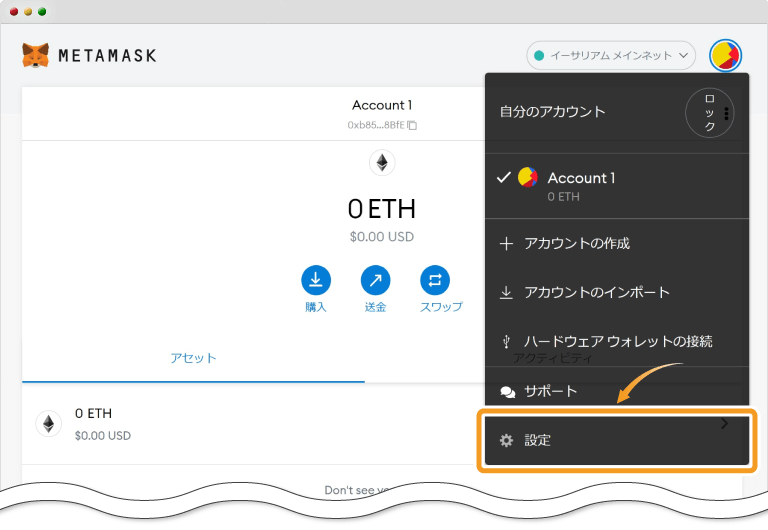Click the Account 1 avatar in the menu
The height and width of the screenshot is (530, 768).
[528, 177]
